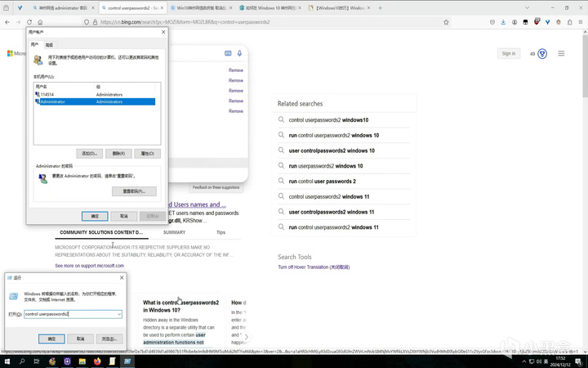This screenshot has height=368, width=588.
Task: Search related: control userpasswords2 windows10
Action: (x=328, y=120)
